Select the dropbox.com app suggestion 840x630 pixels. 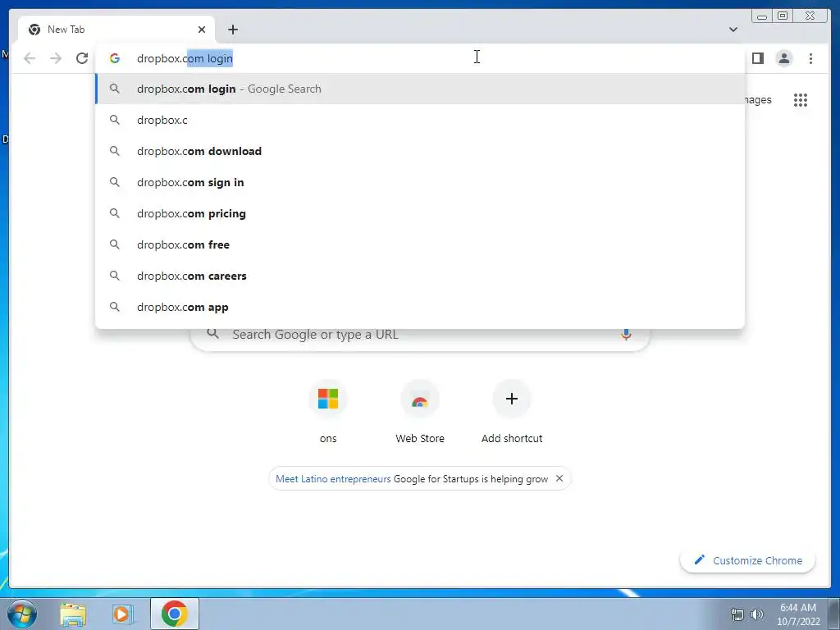tap(420, 307)
